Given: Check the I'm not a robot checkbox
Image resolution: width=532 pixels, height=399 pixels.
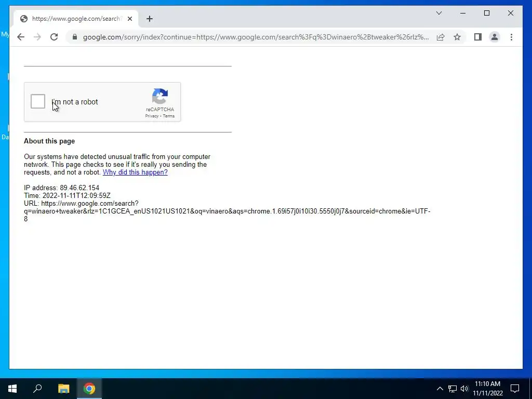Looking at the screenshot, I should coord(37,101).
